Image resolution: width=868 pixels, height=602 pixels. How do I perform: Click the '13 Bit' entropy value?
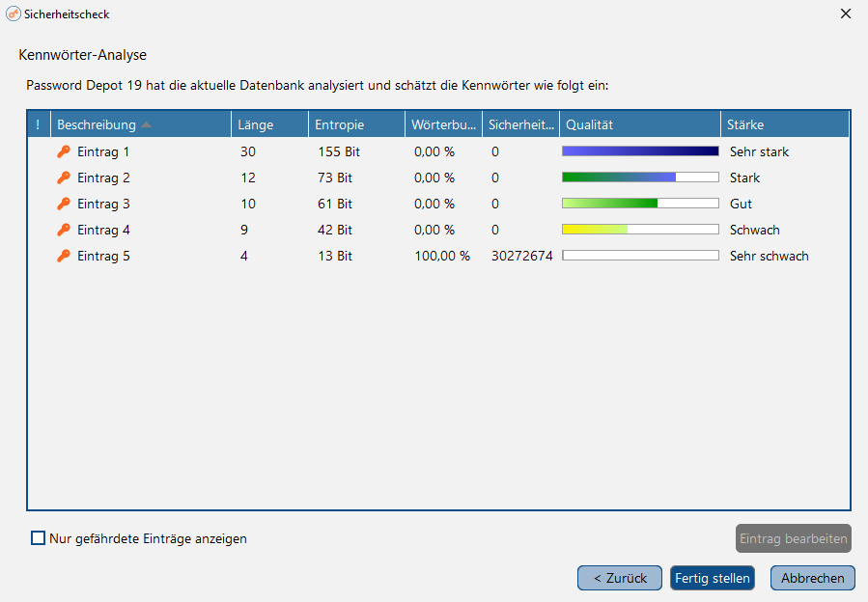(335, 256)
